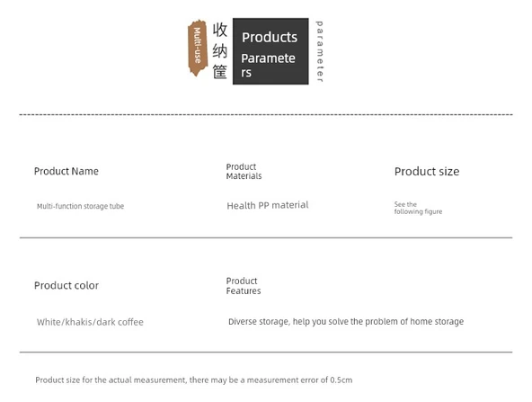Click the Chinese characters 收纳筐

[x=219, y=50]
